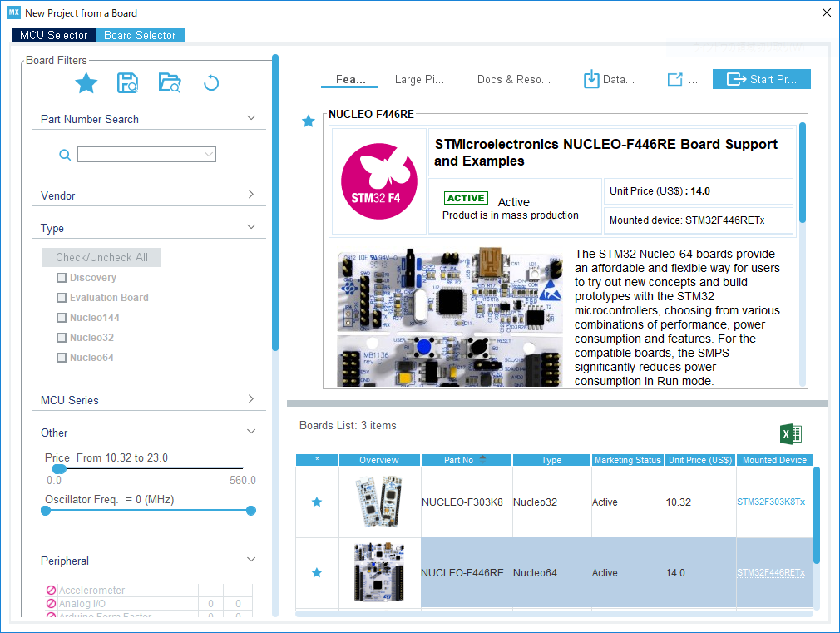Image resolution: width=840 pixels, height=633 pixels.
Task: Open the Docs & Resources tab
Action: click(x=514, y=79)
